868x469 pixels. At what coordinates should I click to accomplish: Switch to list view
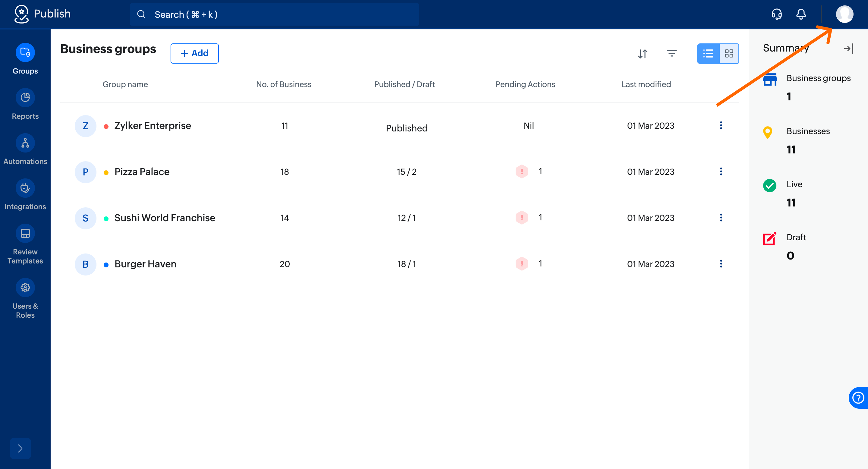(708, 53)
